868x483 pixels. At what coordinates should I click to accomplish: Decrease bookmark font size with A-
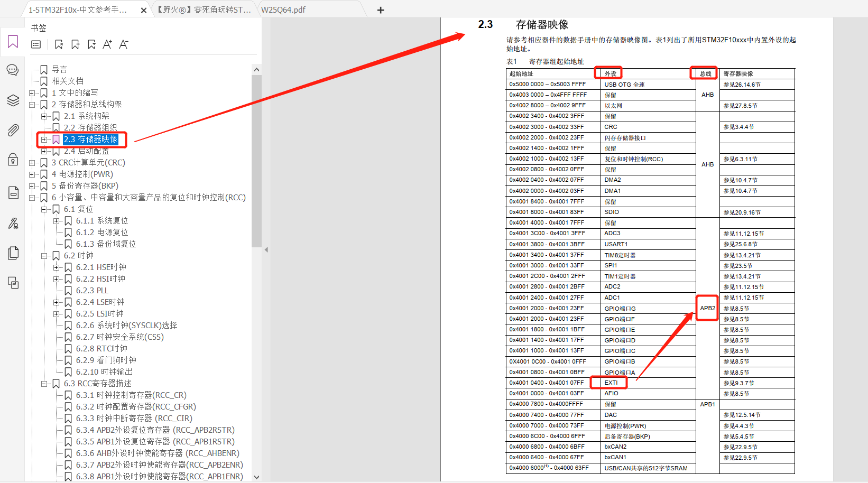(x=124, y=44)
